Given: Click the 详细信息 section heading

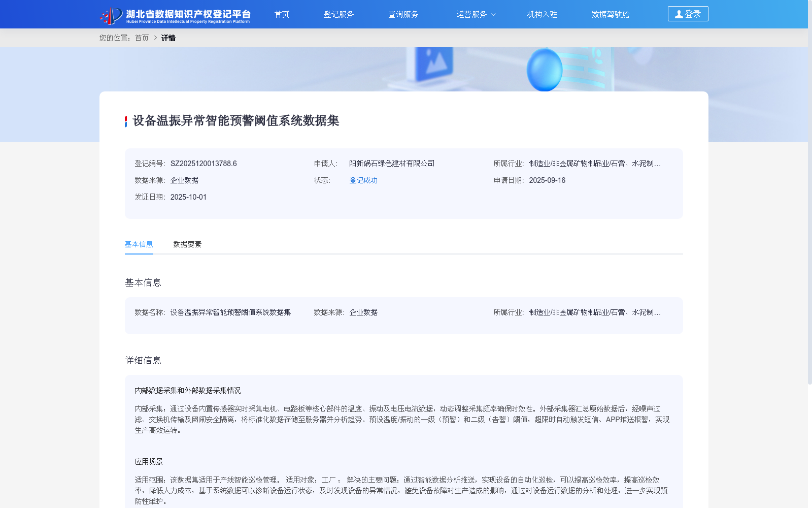Looking at the screenshot, I should point(143,360).
